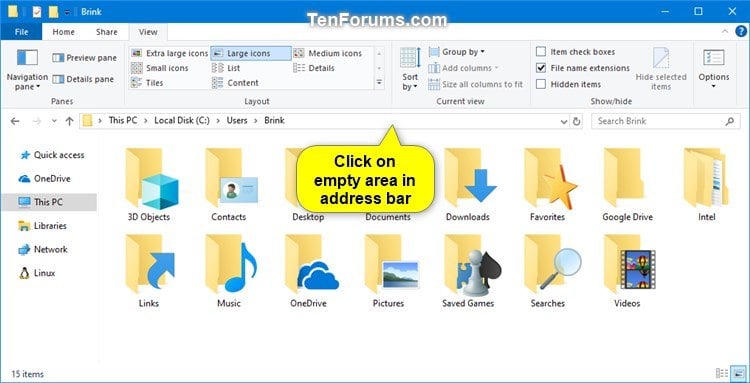
Task: Click Users breadcrumb in address bar
Action: click(x=237, y=120)
